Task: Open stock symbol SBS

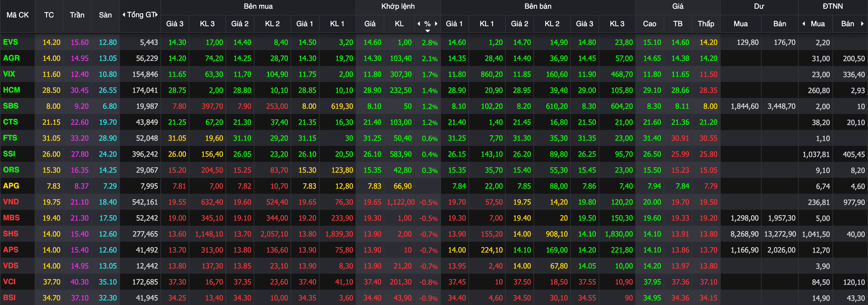Action: coord(11,106)
